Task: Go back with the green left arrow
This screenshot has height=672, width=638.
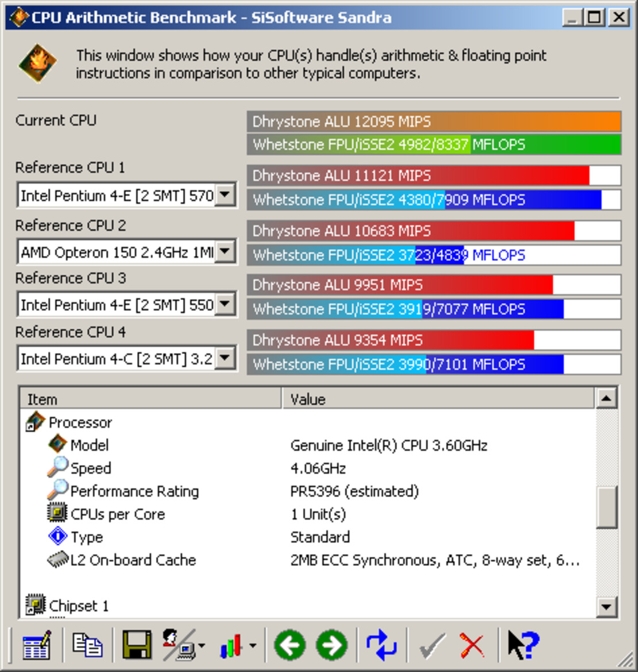Action: [289, 645]
